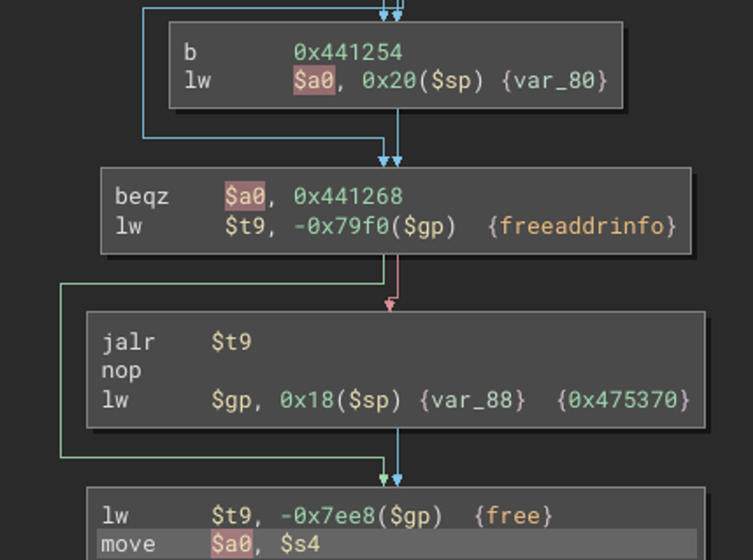
Task: Click the free function symbol
Action: (513, 516)
